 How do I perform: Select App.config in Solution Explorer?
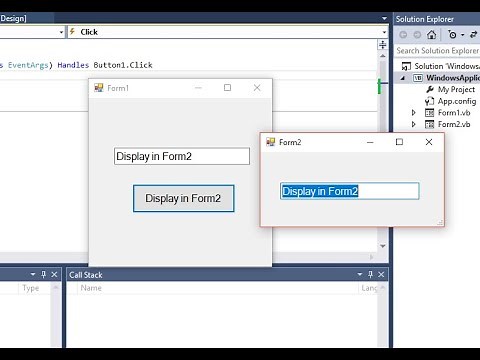(457, 101)
